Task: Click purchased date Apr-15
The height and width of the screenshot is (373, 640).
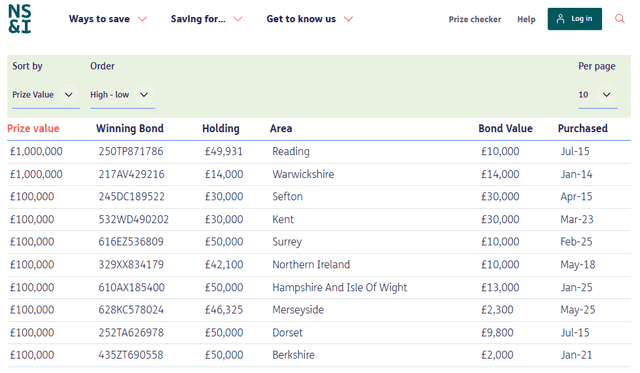Action: point(576,197)
